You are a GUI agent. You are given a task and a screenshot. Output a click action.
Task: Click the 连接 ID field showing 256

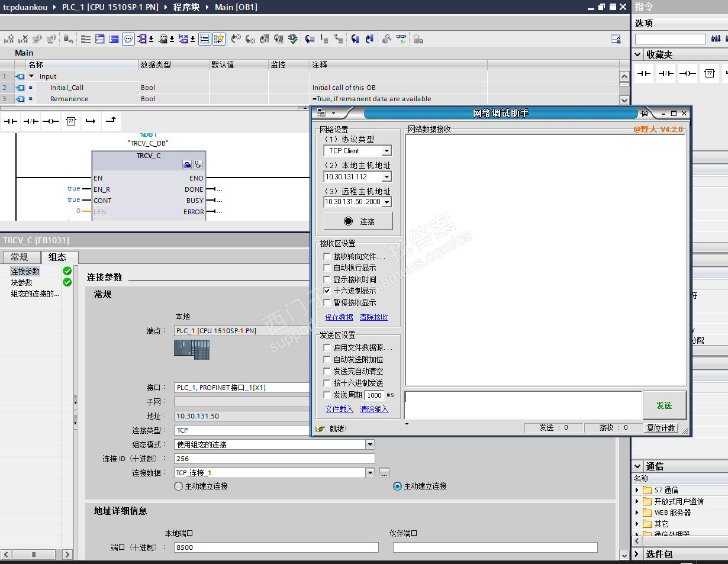coord(275,459)
